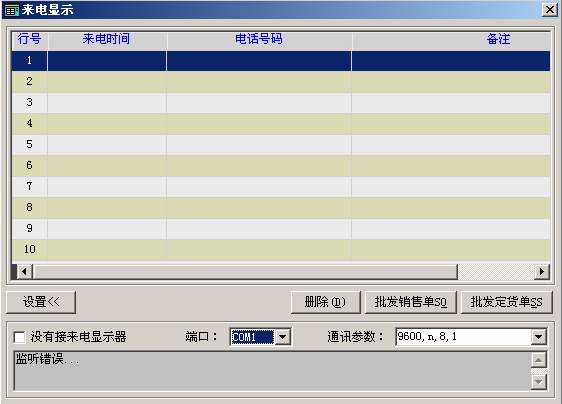Image resolution: width=562 pixels, height=404 pixels.
Task: Click the up arrow in log box scrollbar
Action: pos(539,360)
